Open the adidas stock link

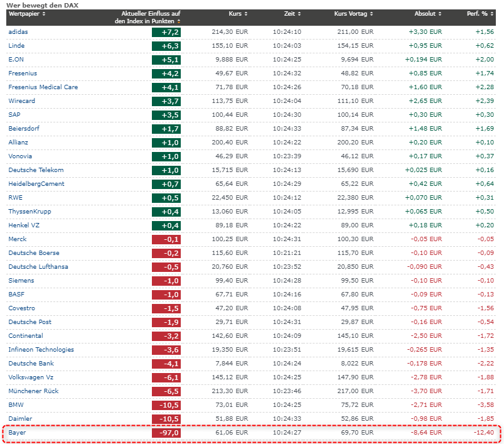18,31
